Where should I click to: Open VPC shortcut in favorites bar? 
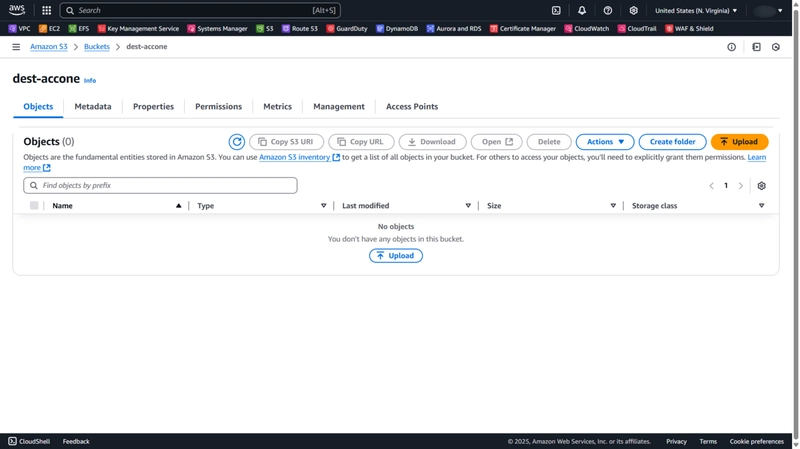pos(19,29)
